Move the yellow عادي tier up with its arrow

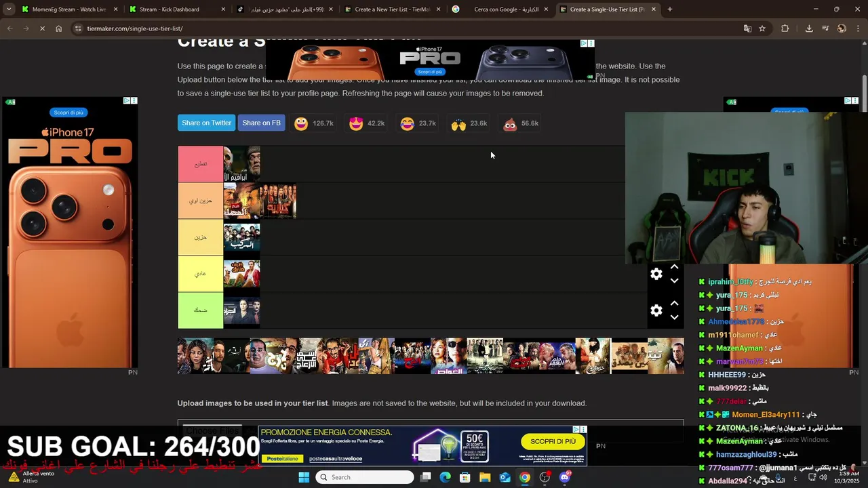point(674,267)
